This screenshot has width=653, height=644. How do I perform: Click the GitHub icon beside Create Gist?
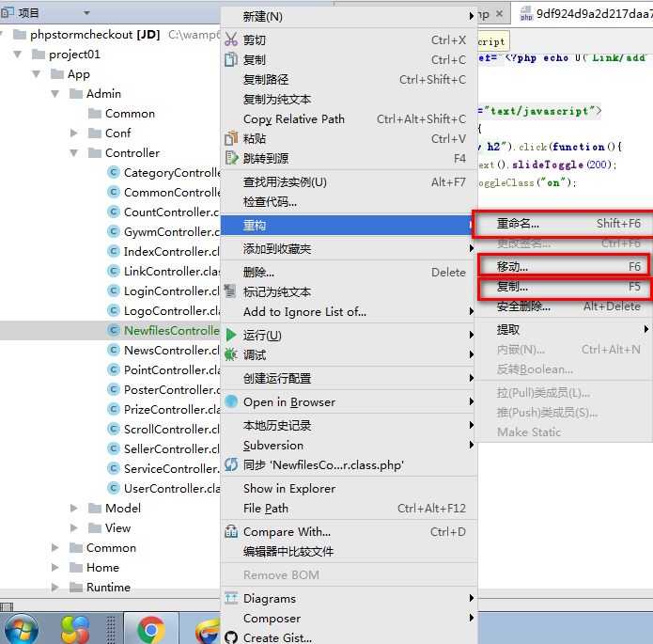[x=231, y=637]
